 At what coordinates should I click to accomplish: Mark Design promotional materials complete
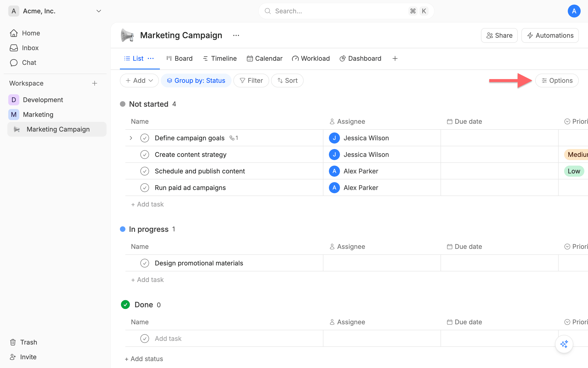(x=144, y=263)
